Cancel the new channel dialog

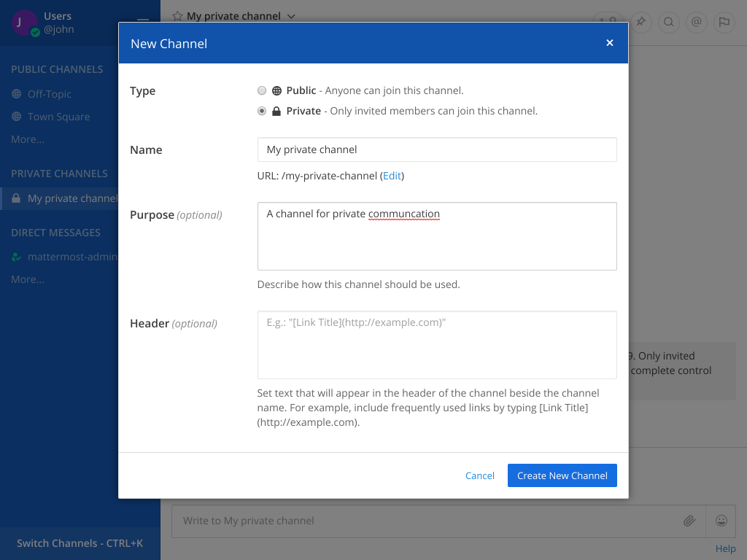pos(479,475)
